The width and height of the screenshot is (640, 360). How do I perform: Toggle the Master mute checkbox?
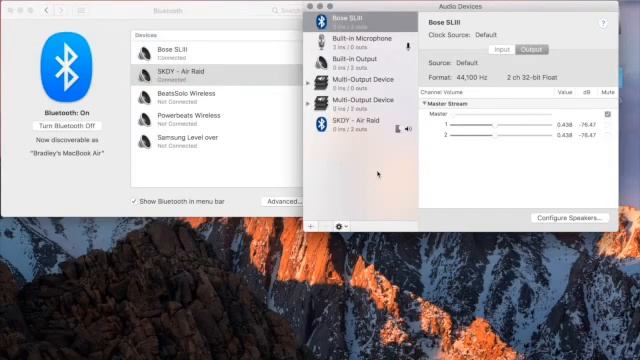(607, 114)
